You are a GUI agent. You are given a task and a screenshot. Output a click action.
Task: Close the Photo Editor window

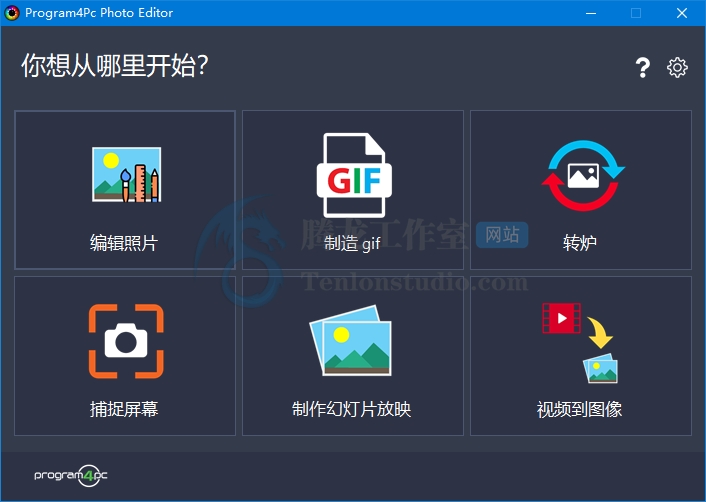pyautogui.click(x=682, y=13)
